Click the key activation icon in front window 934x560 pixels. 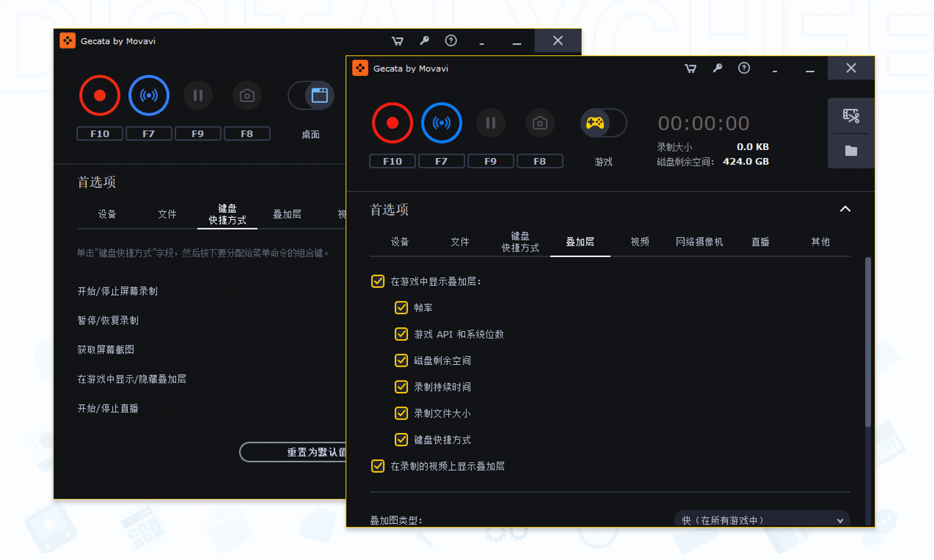(x=717, y=68)
